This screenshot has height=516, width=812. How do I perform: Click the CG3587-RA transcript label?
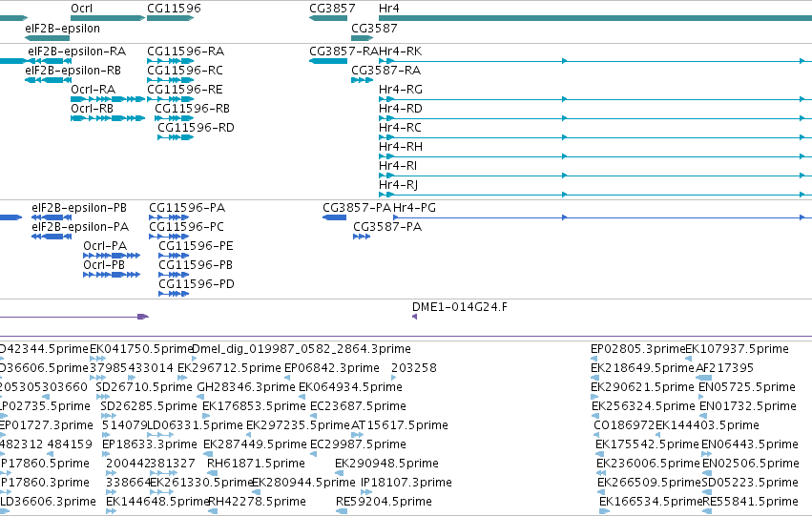point(385,71)
